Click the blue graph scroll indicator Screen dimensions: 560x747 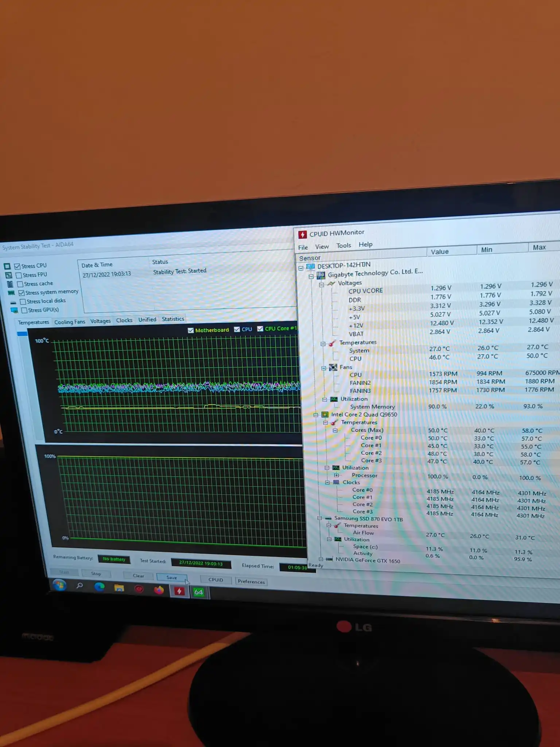pos(22,334)
